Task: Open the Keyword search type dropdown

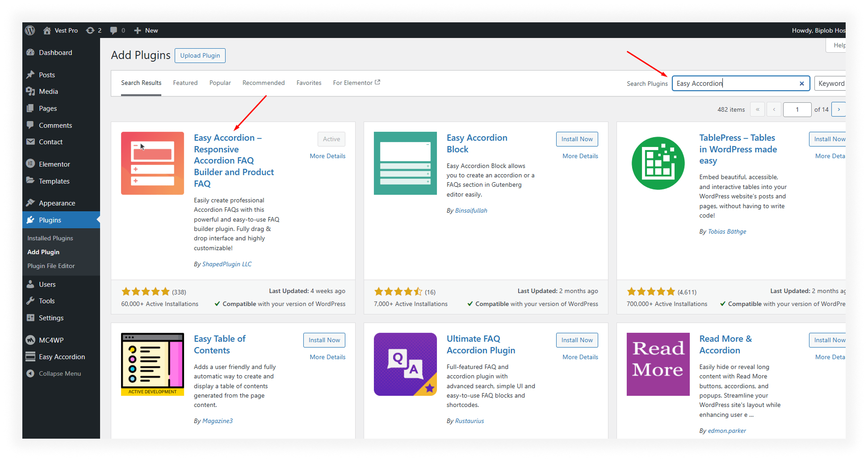Action: (x=830, y=84)
